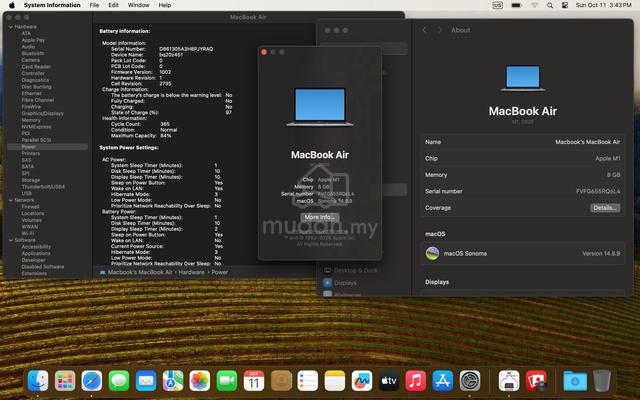Click the menu bar clock Sun Oct 11
This screenshot has height=400, width=640.
coord(603,5)
